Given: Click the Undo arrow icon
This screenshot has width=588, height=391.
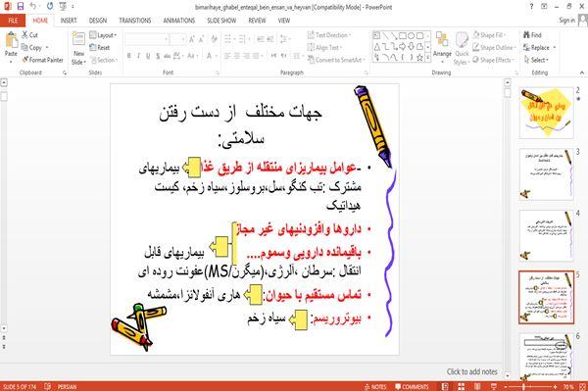Looking at the screenshot, I should tap(33, 7).
